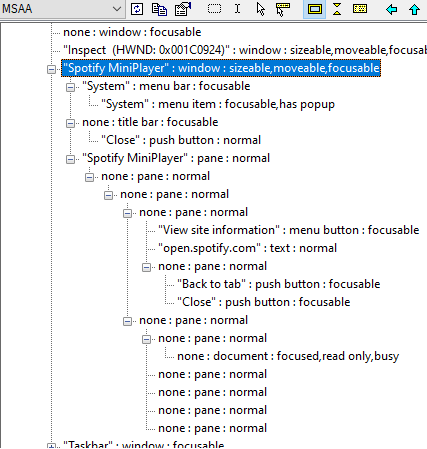Toggle the Watch Focus dashed-rectangle icon
The width and height of the screenshot is (427, 449).
click(214, 9)
